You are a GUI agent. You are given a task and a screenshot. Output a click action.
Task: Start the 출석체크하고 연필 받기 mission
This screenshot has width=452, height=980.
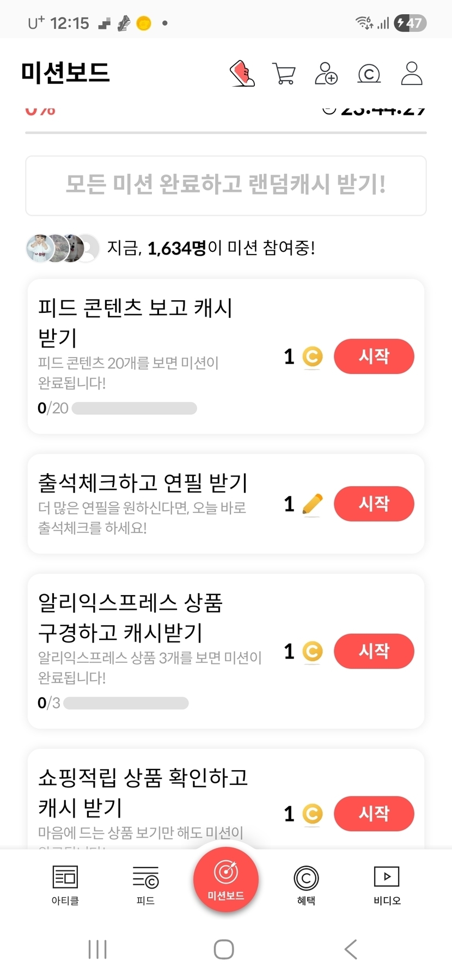pos(374,504)
